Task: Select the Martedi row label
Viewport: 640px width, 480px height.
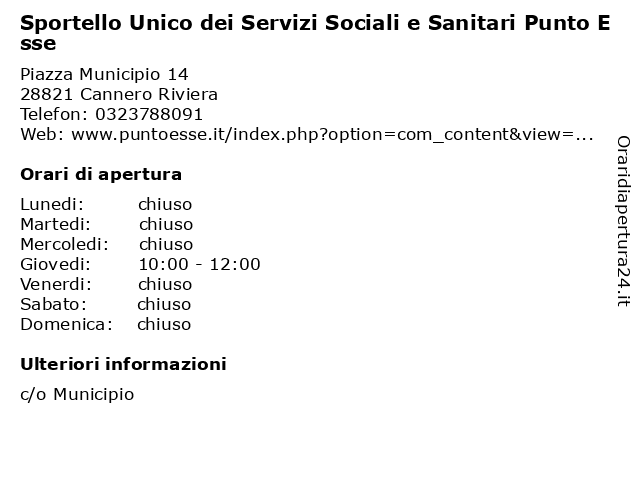Action: (56, 224)
